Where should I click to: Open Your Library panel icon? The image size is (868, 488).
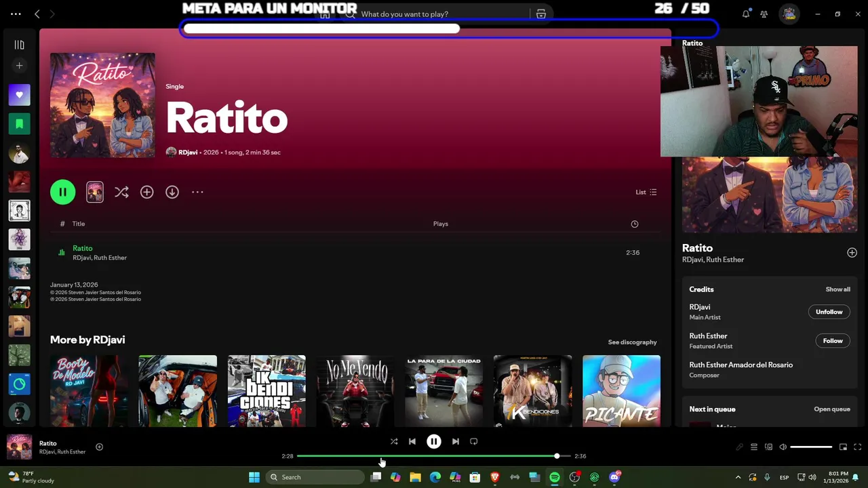tap(19, 45)
